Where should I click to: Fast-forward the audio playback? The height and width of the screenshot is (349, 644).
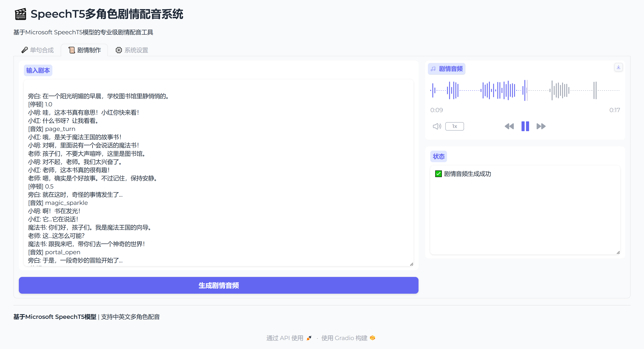pyautogui.click(x=541, y=126)
